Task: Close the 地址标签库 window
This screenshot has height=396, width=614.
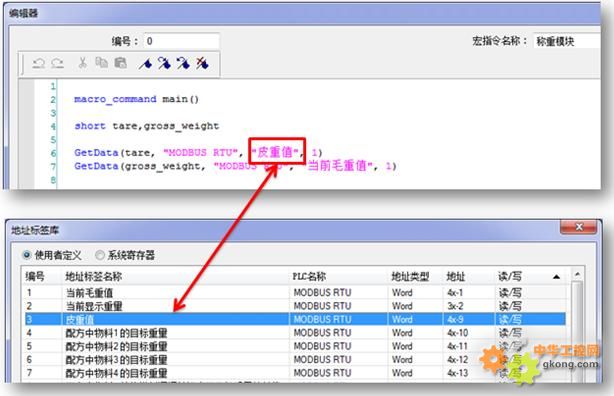Action: pyautogui.click(x=578, y=227)
